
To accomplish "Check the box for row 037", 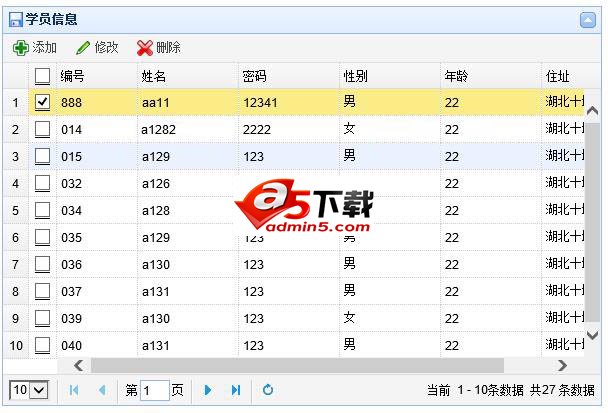I will [42, 291].
